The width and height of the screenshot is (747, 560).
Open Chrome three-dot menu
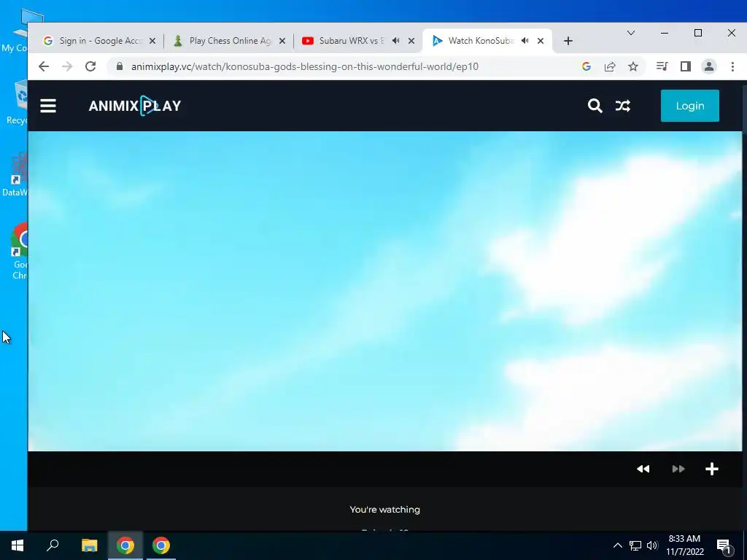coord(732,66)
